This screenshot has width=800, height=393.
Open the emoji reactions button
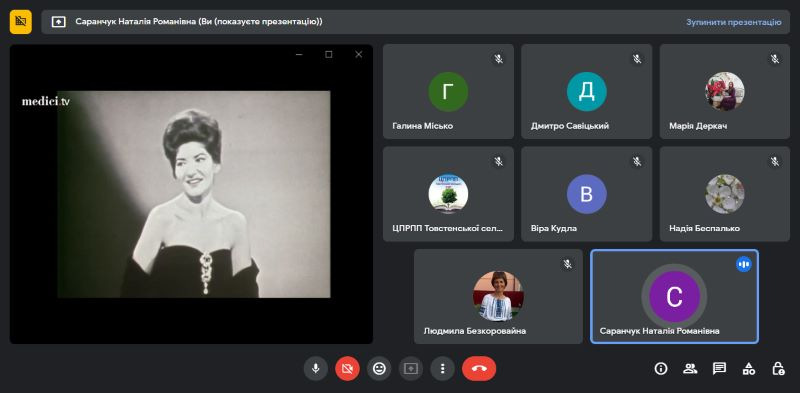379,369
